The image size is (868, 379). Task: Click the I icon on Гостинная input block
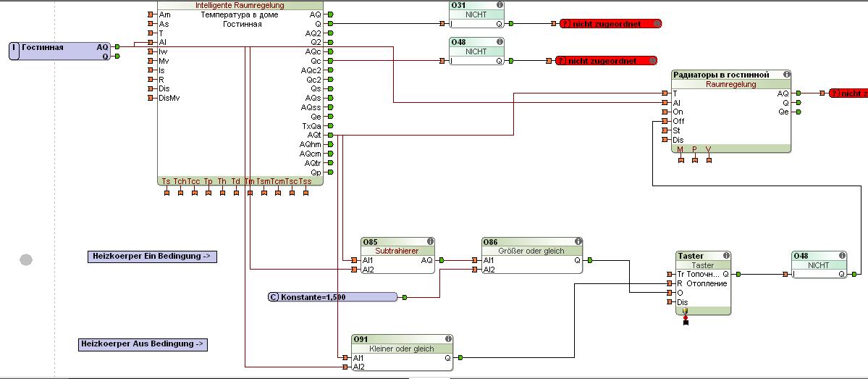(x=15, y=51)
